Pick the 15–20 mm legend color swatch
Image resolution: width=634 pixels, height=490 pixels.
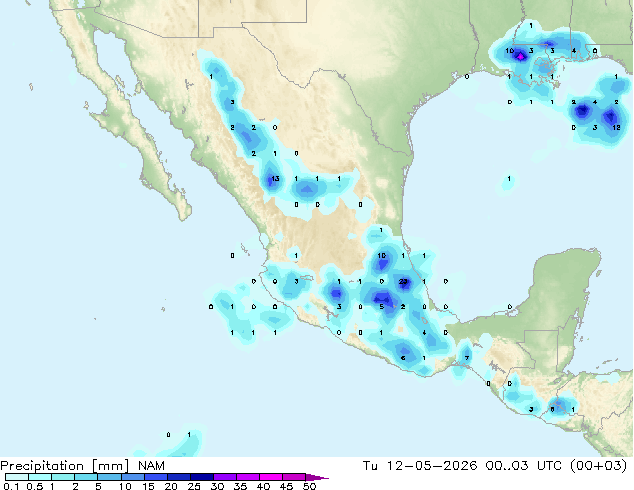coord(155,477)
